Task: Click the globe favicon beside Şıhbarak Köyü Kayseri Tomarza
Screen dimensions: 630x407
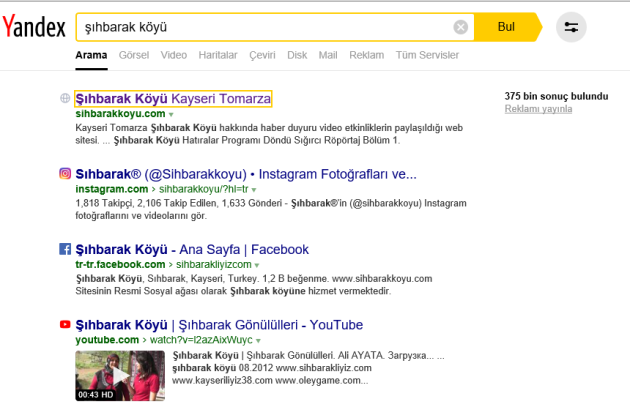Action: (x=65, y=98)
